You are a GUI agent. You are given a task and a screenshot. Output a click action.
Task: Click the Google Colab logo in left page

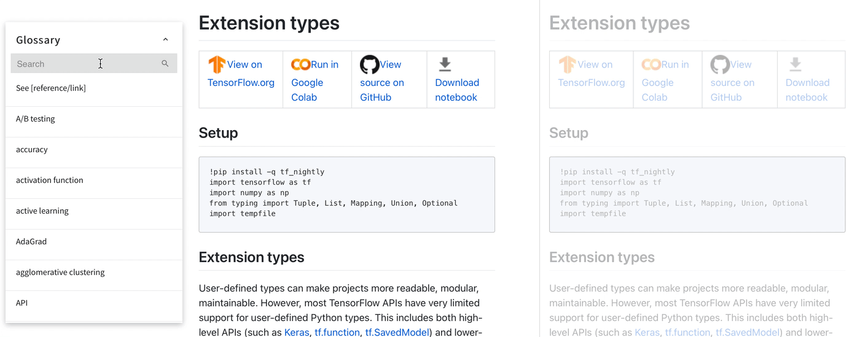point(300,64)
